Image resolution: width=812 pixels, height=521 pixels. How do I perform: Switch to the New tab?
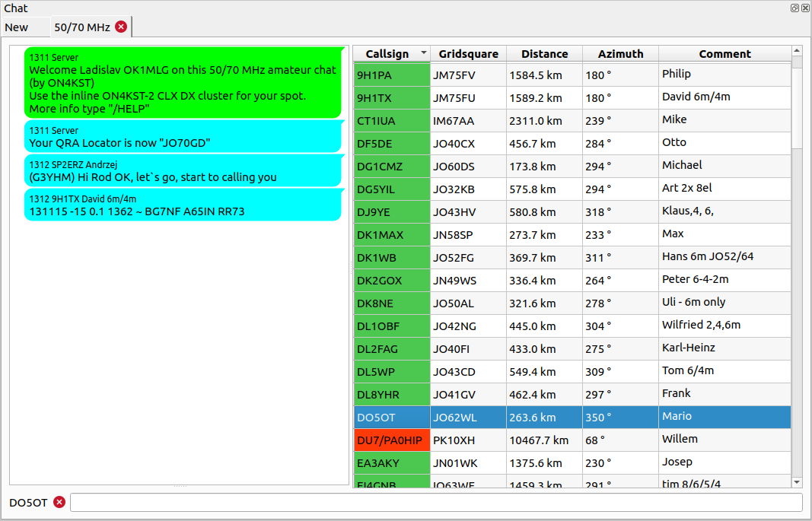[17, 27]
